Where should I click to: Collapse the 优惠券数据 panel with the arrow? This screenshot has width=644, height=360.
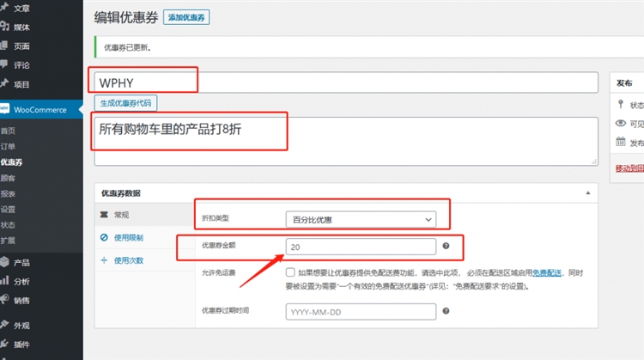point(587,192)
